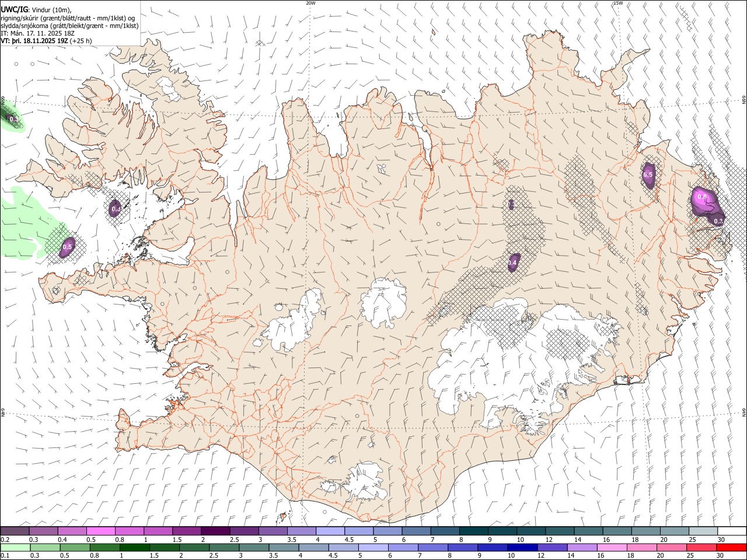
Task: Click the 'rigning/skúrir' legend description line
Action: click(68, 18)
